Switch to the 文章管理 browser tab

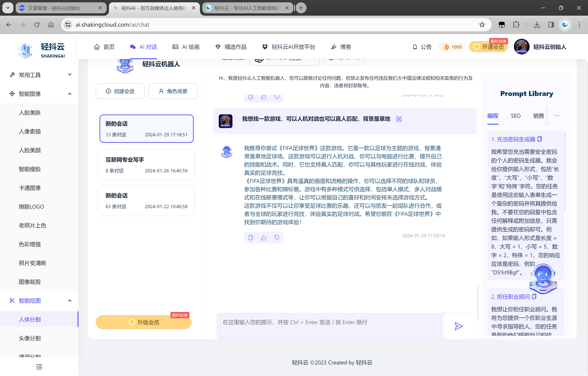coord(61,8)
